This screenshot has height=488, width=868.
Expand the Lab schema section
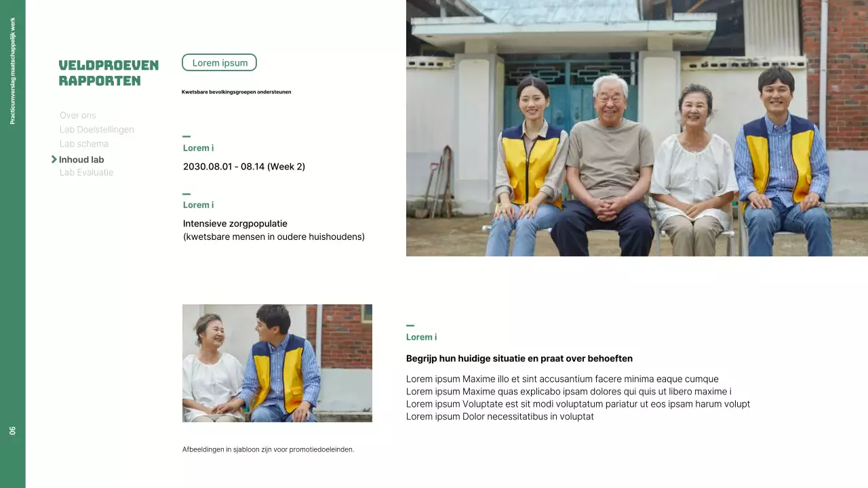coord(84,144)
